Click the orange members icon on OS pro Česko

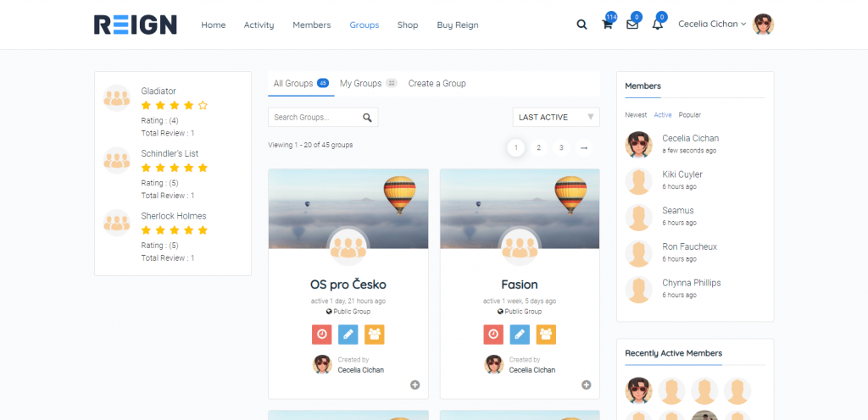click(375, 334)
